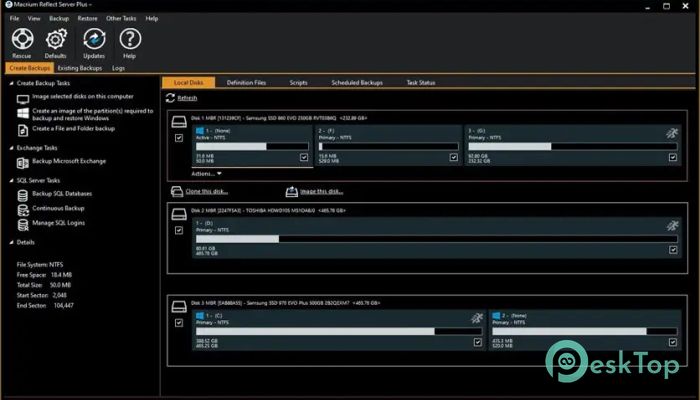Toggle the Disk 1 whole-disk checkbox
The image size is (700, 400).
179,138
